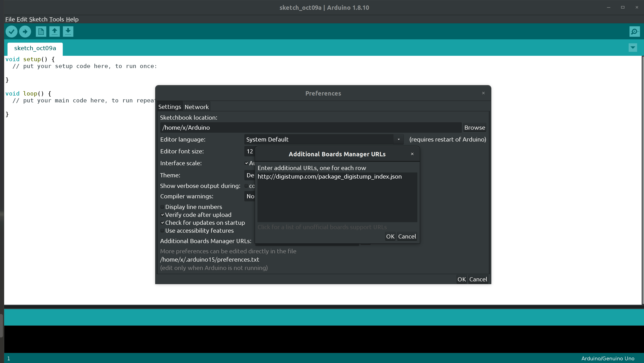Click the line number 1 in status bar
Viewport: 644px width, 363px height.
[x=9, y=358]
